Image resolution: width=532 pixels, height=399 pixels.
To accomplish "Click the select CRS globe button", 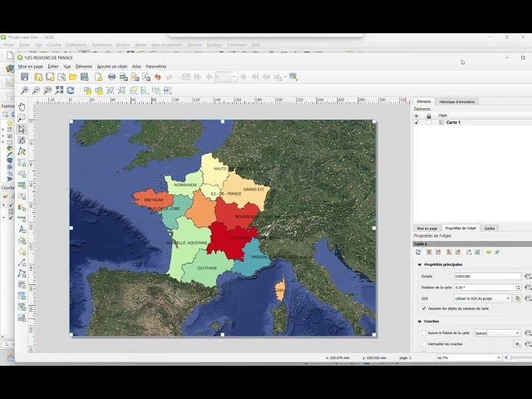I will tap(517, 298).
